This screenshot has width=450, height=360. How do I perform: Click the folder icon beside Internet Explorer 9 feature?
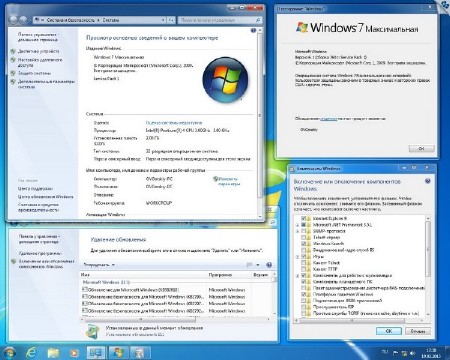309,218
